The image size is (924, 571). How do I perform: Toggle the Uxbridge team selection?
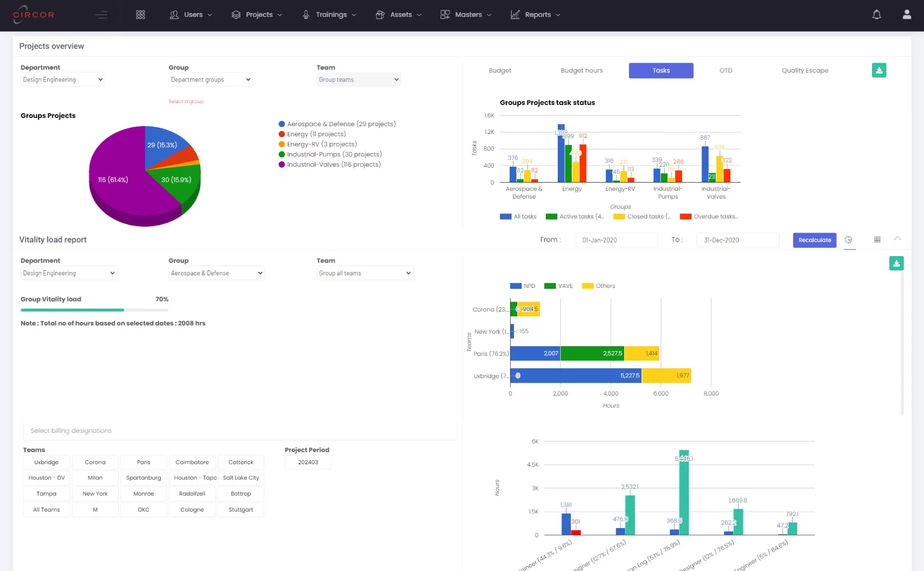(x=46, y=462)
